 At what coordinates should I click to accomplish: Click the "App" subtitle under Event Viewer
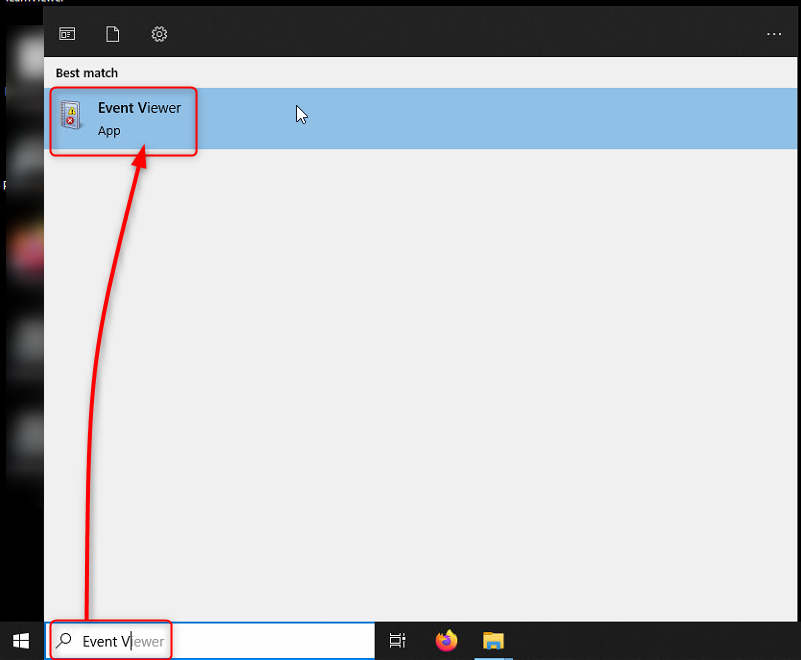109,131
